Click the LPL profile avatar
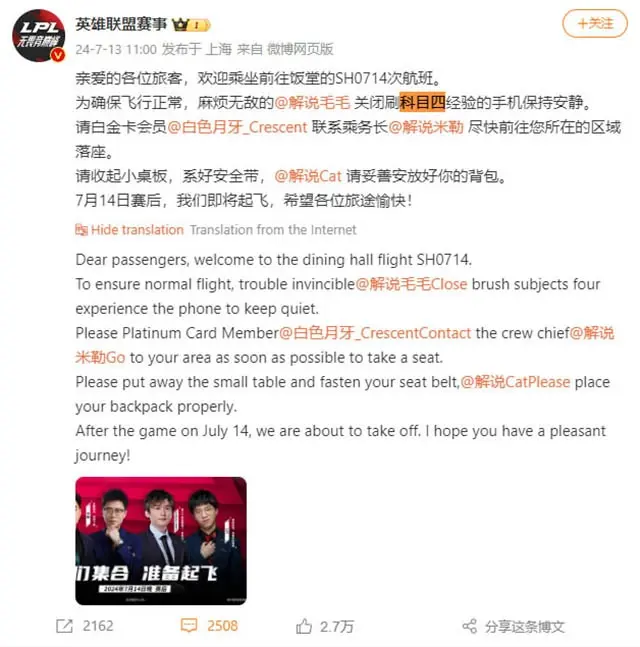This screenshot has width=640, height=647. pyautogui.click(x=38, y=35)
